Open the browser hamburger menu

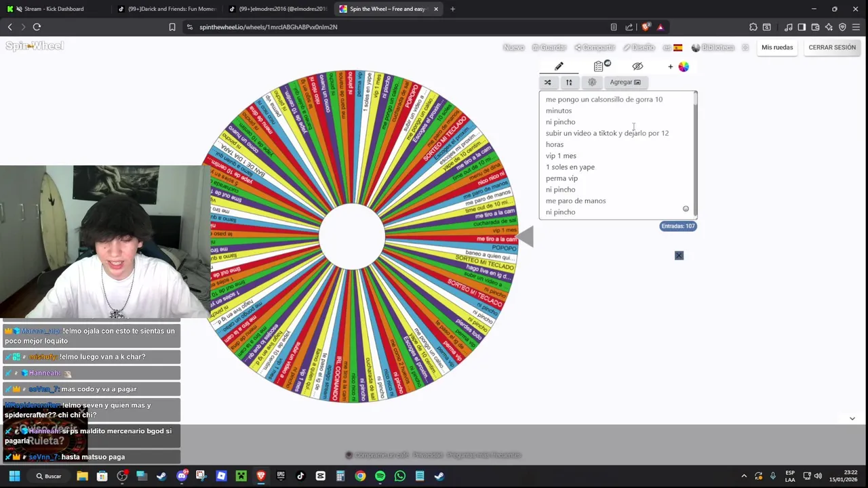click(856, 27)
